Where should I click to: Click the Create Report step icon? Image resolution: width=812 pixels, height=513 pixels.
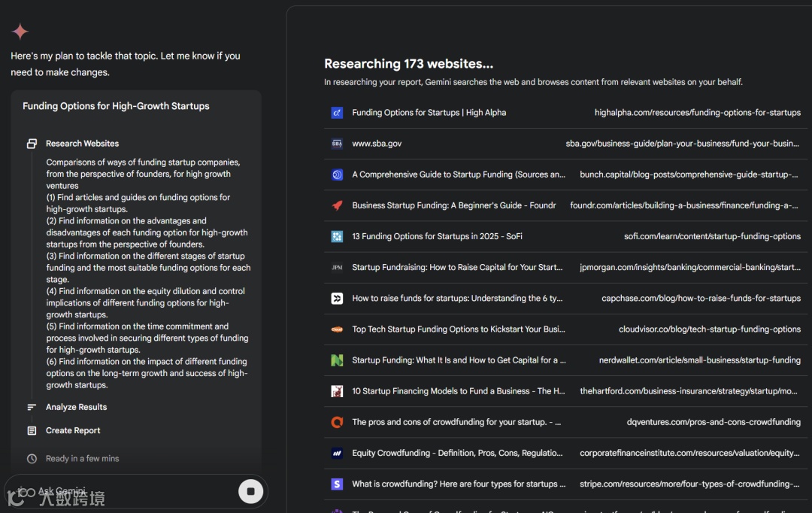tap(32, 431)
